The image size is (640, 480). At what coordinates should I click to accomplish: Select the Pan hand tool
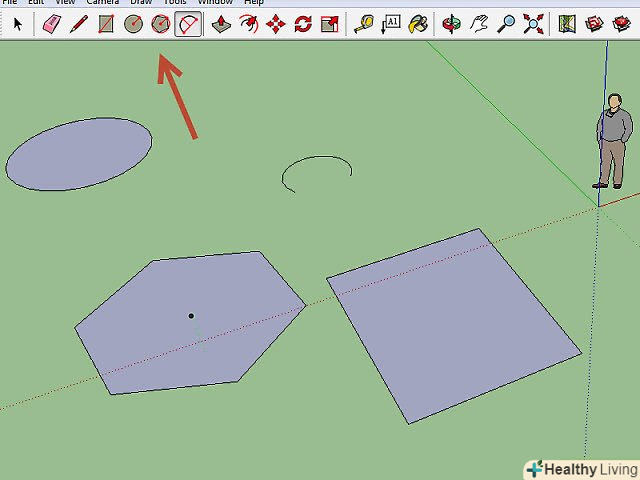click(479, 24)
